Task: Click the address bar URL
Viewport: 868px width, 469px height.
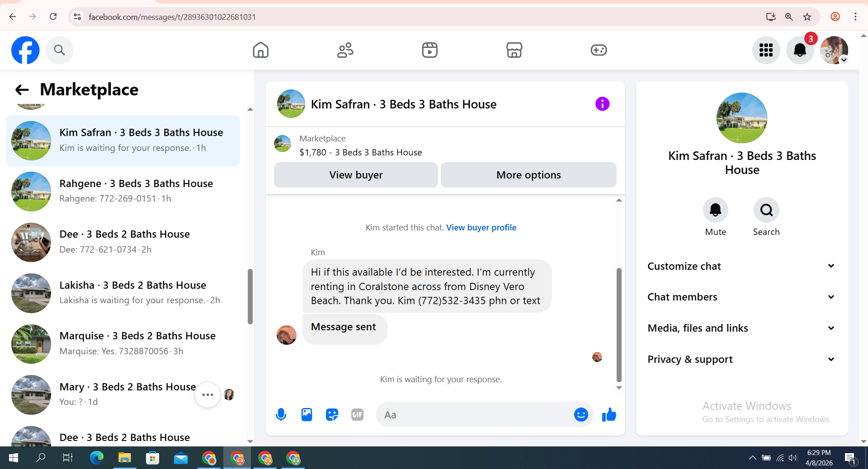Action: (x=172, y=17)
